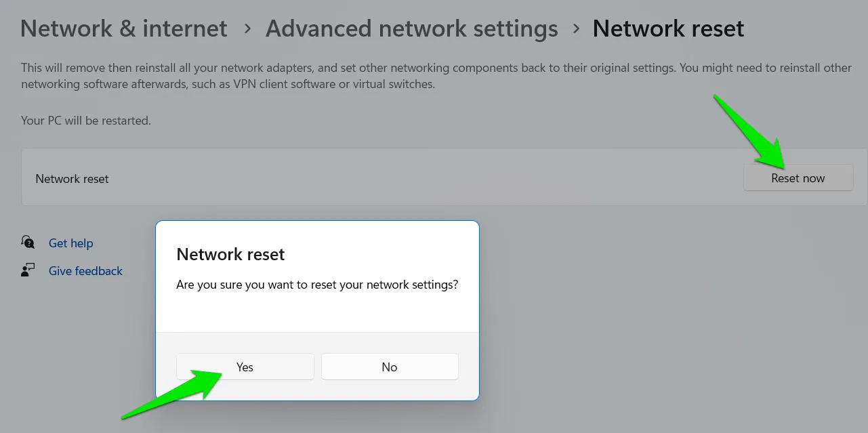Image resolution: width=868 pixels, height=433 pixels.
Task: Click the Give feedback person icon
Action: point(28,270)
